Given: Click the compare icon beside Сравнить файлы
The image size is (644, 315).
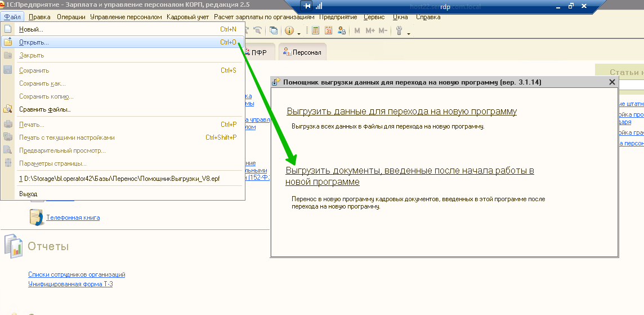Looking at the screenshot, I should [x=8, y=109].
